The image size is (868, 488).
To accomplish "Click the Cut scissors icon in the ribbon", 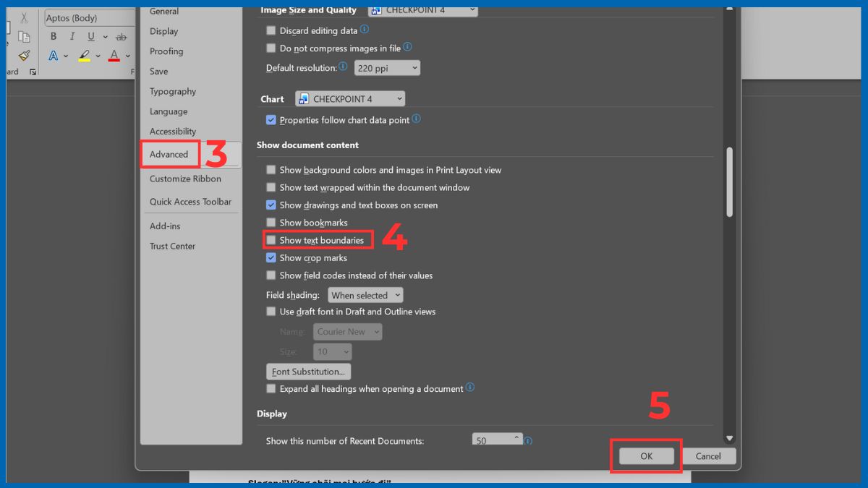I will click(24, 18).
